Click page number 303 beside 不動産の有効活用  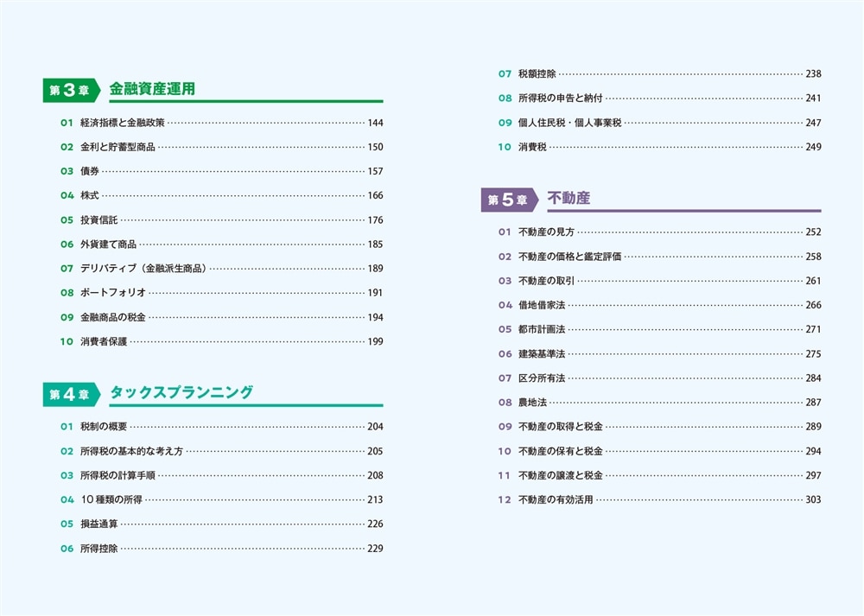(812, 499)
